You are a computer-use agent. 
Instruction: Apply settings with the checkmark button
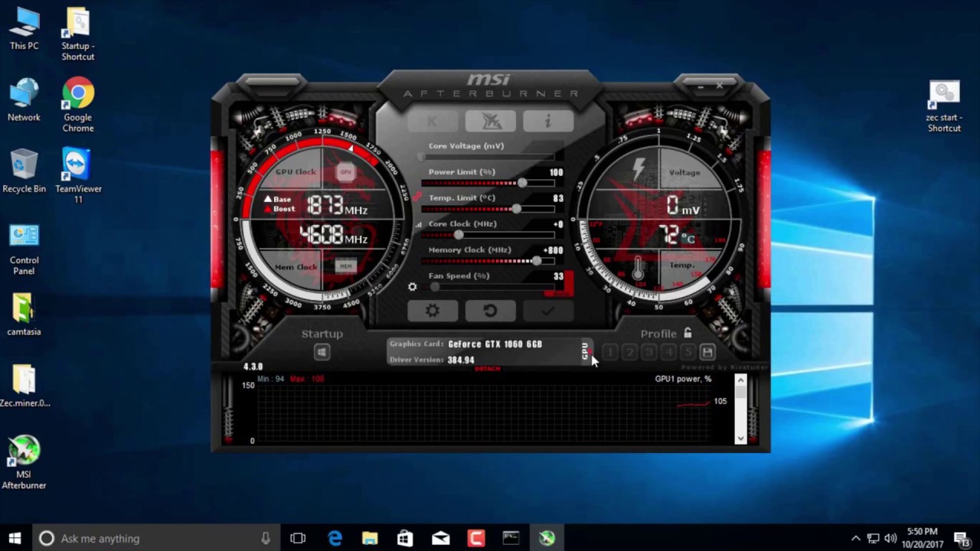tap(548, 311)
